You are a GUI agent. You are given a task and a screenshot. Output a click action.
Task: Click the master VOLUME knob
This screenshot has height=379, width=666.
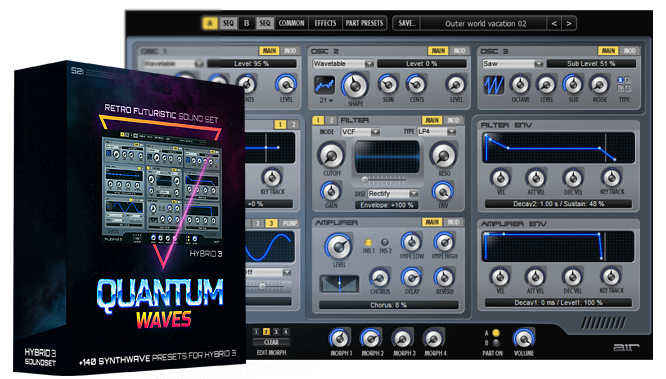pyautogui.click(x=523, y=338)
